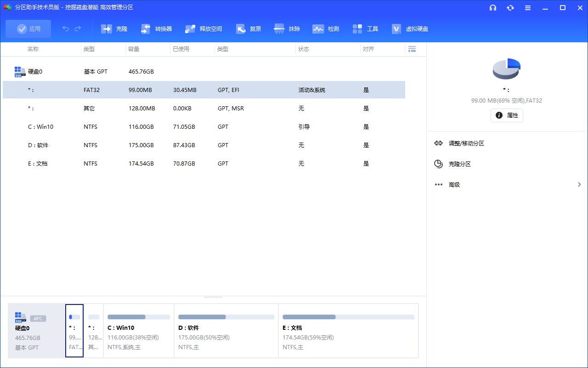Click the refresh icon in title bar
Viewport: 588px width, 368px height.
coord(510,8)
